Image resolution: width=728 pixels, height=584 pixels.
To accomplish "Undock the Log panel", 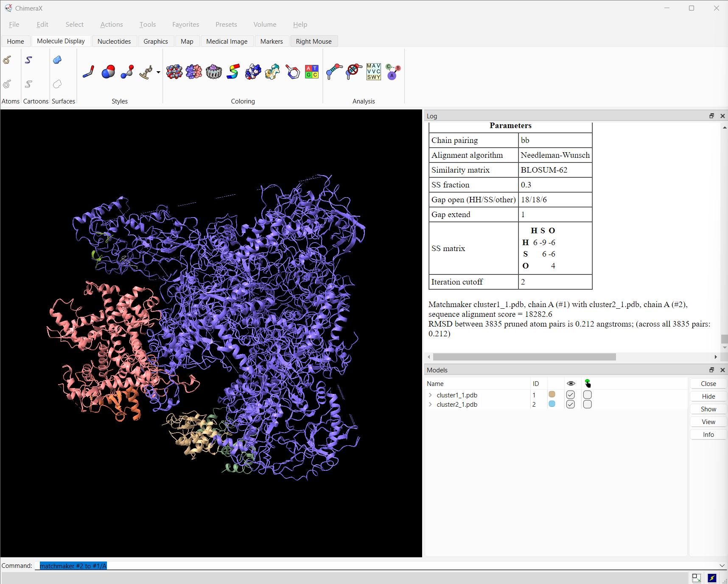I will [x=711, y=116].
